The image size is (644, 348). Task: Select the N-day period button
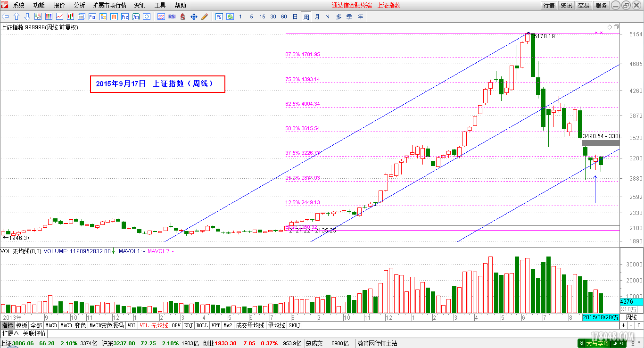[x=328, y=17]
